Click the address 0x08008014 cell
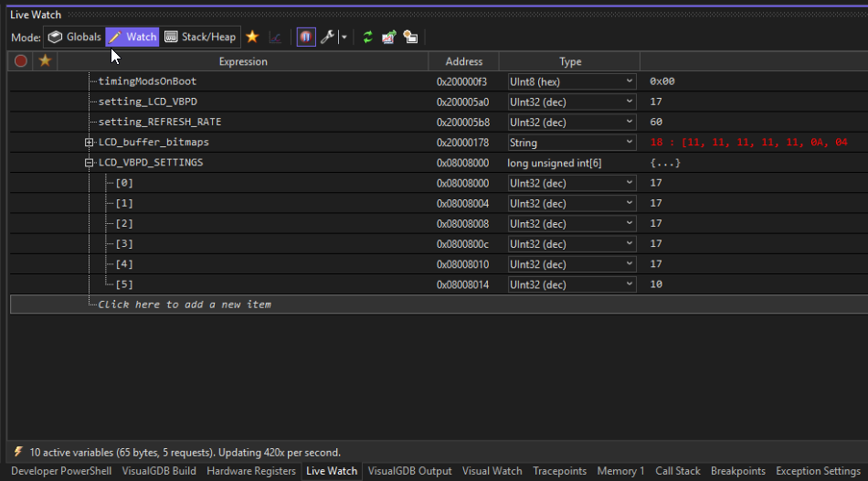Screen dimensions: 868x481 462,284
